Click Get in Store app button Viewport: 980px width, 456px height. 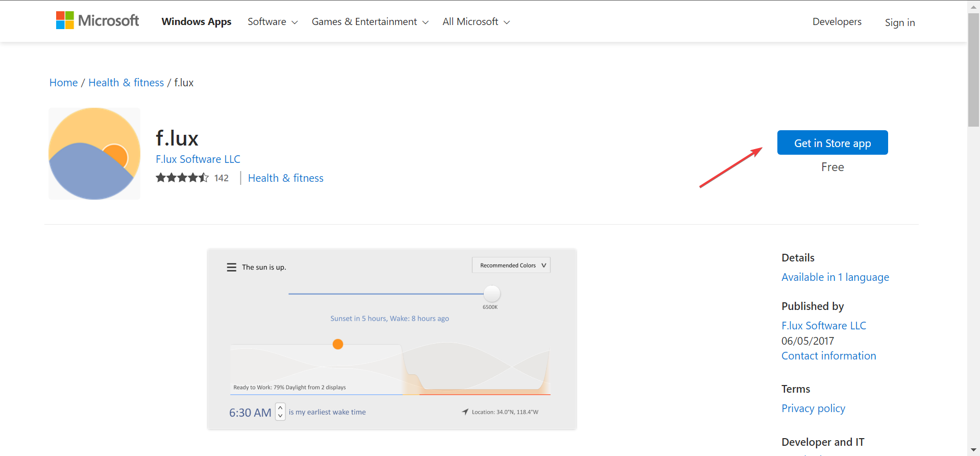(x=832, y=142)
